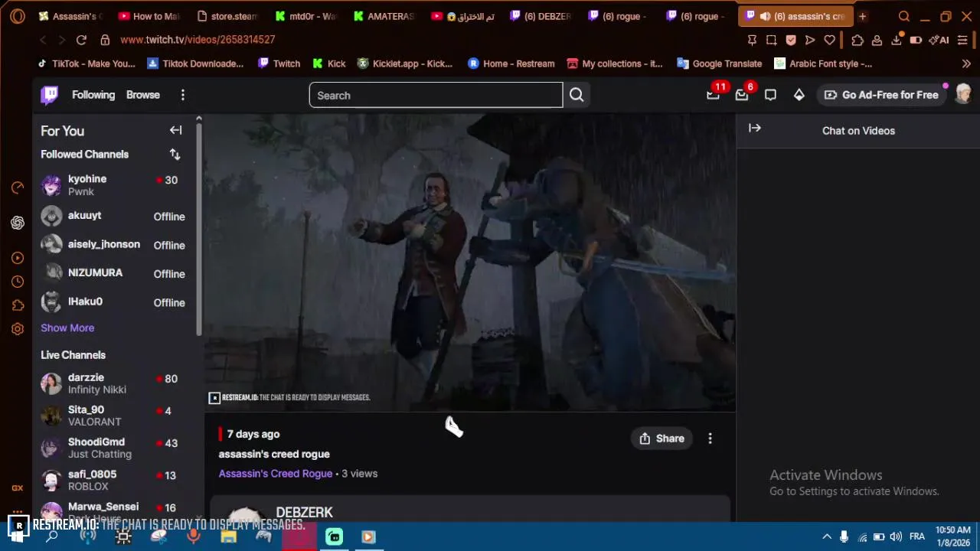Click the Share button below the video
This screenshot has height=551, width=980.
coord(661,439)
